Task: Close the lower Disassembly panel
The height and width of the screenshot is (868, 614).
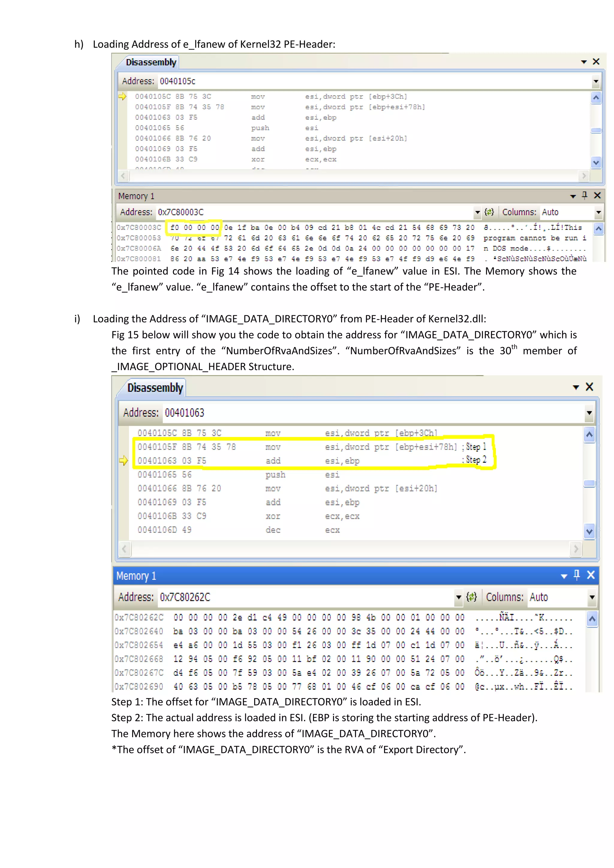Action: click(x=589, y=387)
